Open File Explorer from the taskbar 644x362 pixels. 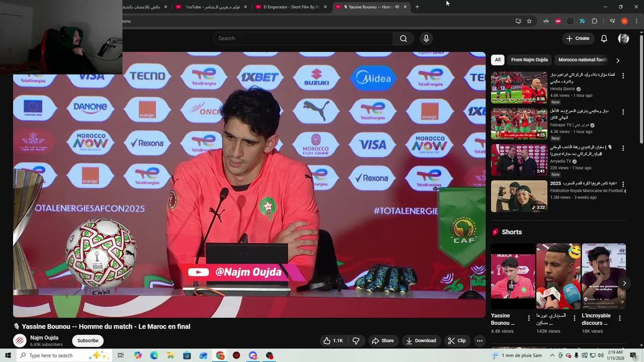(x=171, y=355)
